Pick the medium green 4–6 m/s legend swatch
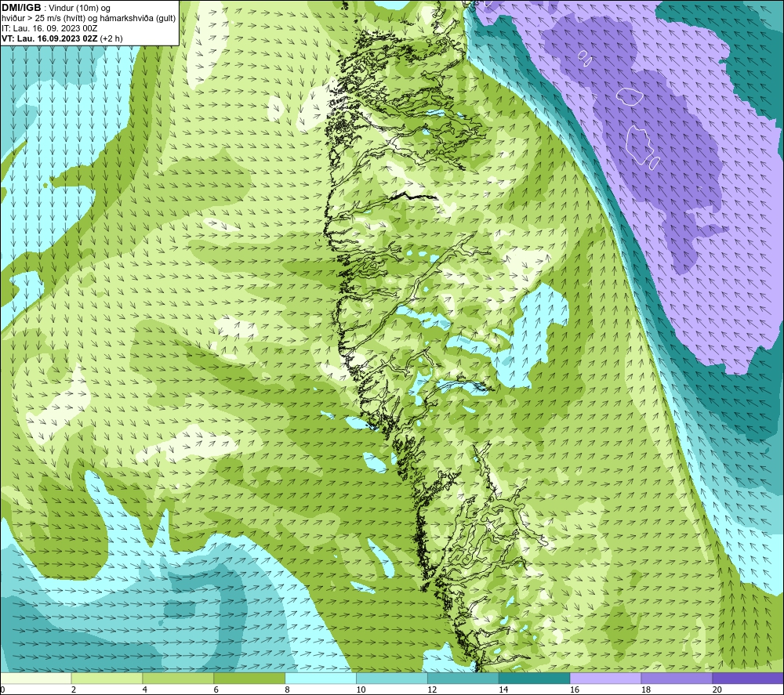 click(x=178, y=678)
